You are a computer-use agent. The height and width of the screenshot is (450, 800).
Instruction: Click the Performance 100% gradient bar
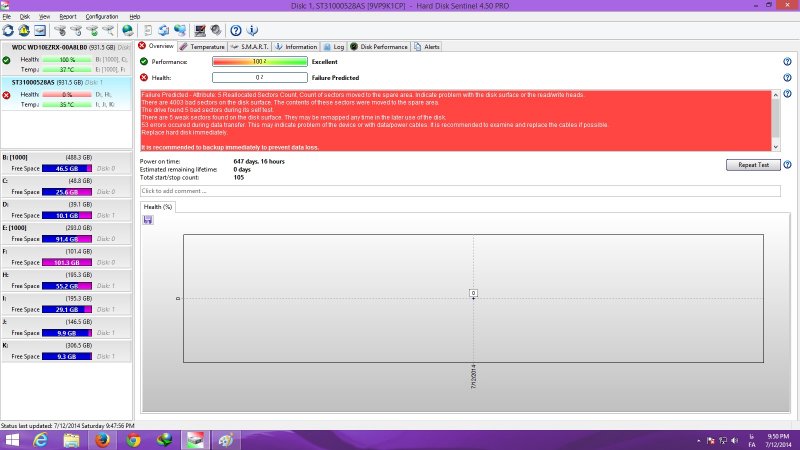pyautogui.click(x=260, y=62)
